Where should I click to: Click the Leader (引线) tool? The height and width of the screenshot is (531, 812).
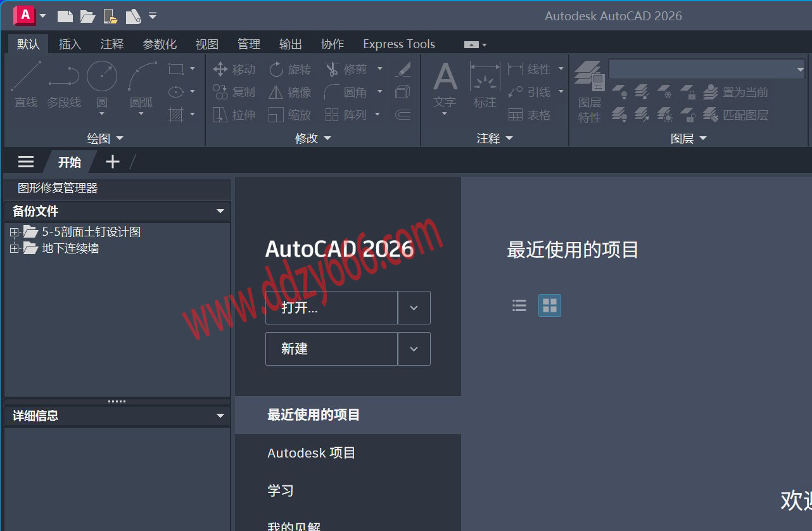click(x=530, y=92)
